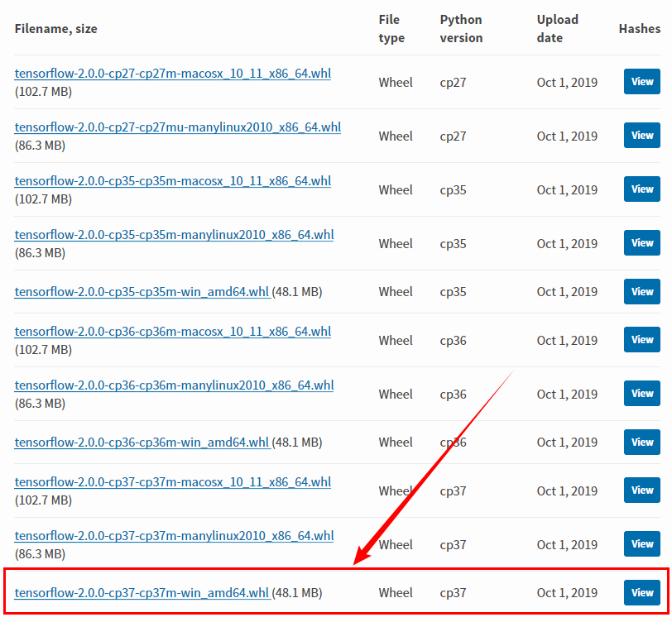Open tensorflow-2.0.0-cp36-cp36m-macosx_10_11_x86_64.whl link
The image size is (672, 622).
coord(173,332)
